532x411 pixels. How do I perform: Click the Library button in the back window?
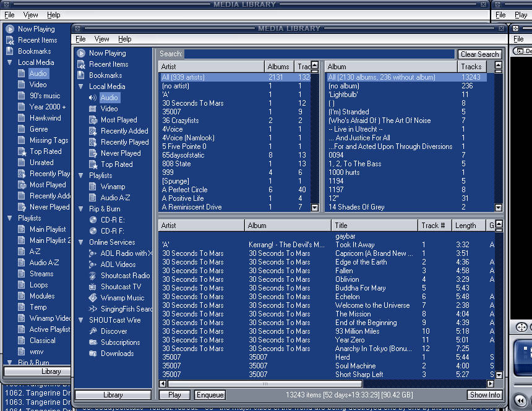click(38, 371)
